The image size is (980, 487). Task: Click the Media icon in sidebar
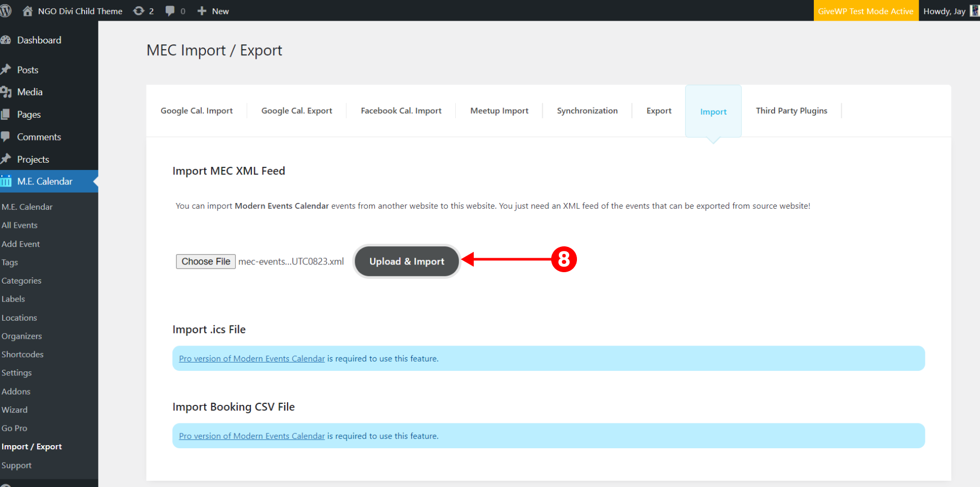click(6, 92)
